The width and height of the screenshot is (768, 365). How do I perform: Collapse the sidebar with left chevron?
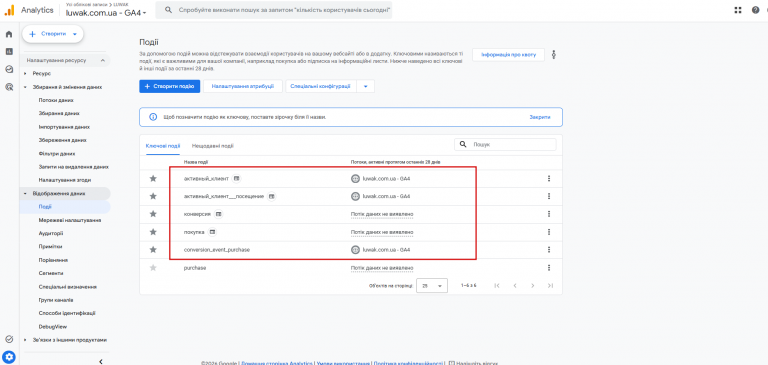click(x=100, y=362)
